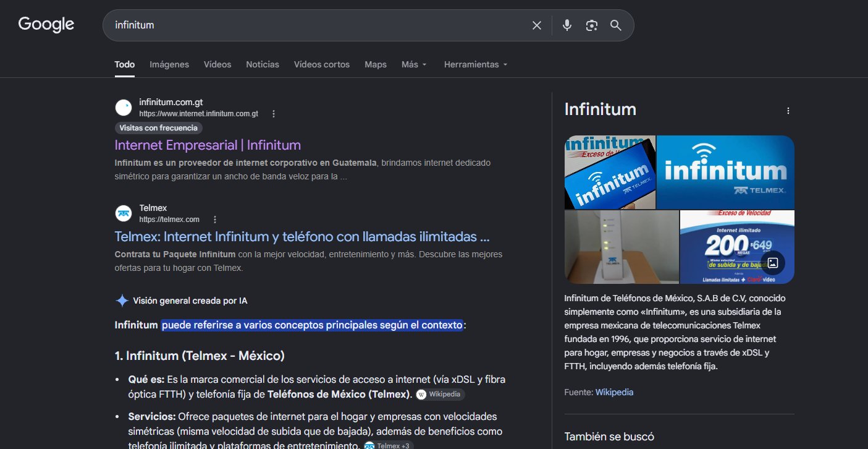Click the Telmex site favicon
The image size is (868, 449).
pyautogui.click(x=124, y=213)
